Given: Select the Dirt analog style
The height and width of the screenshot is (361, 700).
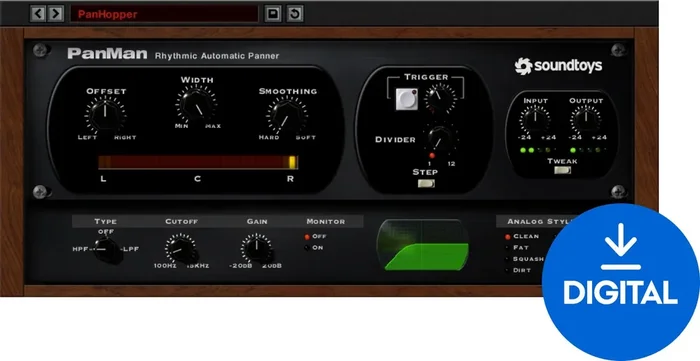Looking at the screenshot, I should (518, 270).
